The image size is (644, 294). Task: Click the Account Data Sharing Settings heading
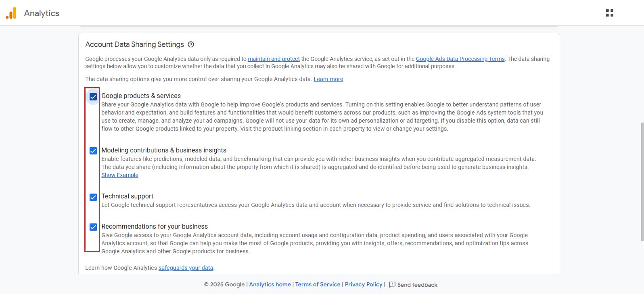point(135,44)
